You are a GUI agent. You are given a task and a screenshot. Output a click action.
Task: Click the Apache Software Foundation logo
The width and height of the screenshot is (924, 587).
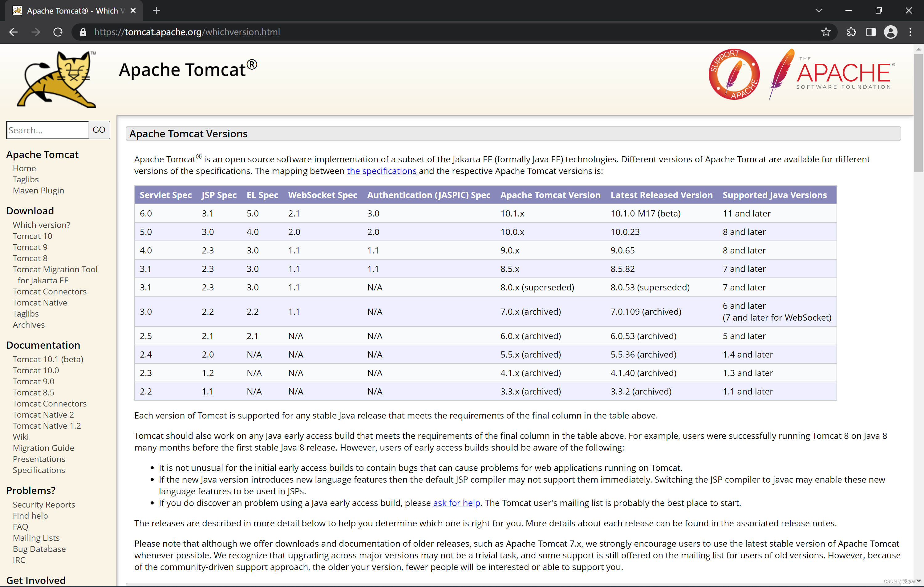pyautogui.click(x=832, y=74)
